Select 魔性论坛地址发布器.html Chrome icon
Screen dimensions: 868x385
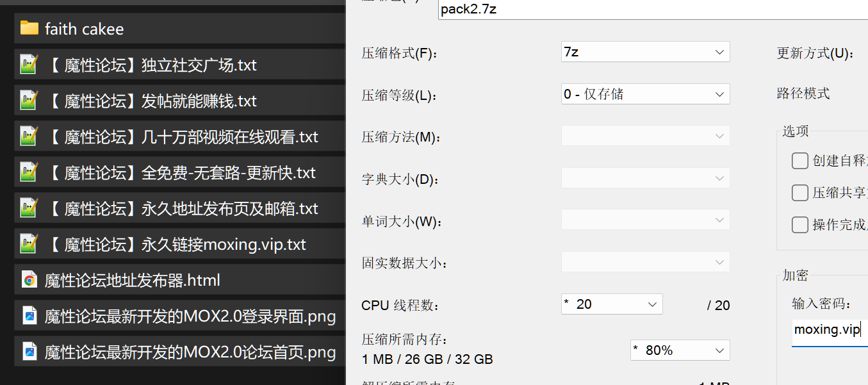[29, 280]
